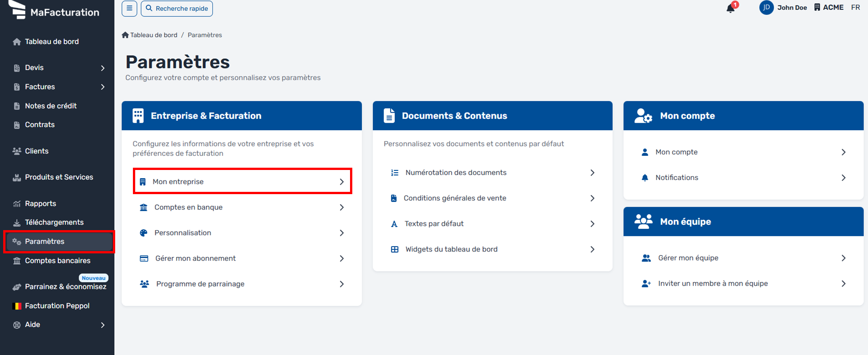868x355 pixels.
Task: Click the MaFacturation logo
Action: pos(54,10)
